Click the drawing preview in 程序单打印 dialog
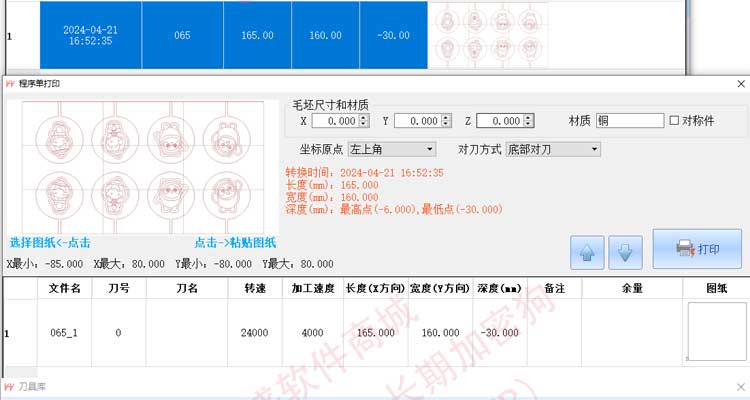Image resolution: width=750 pixels, height=400 pixels. [x=143, y=167]
